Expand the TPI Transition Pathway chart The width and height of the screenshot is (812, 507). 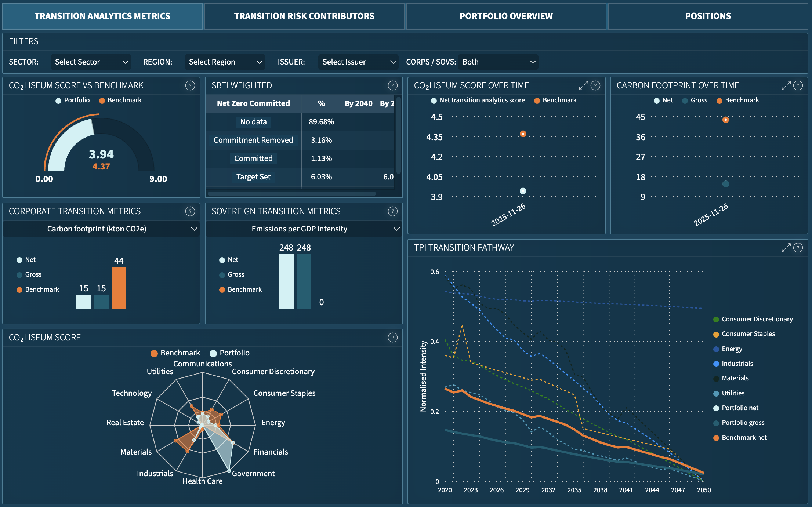tap(786, 248)
